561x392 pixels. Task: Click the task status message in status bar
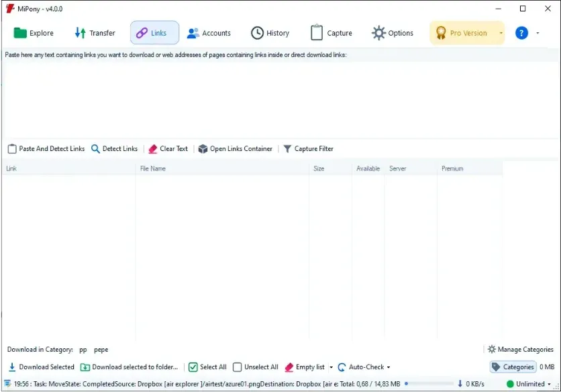click(175, 384)
